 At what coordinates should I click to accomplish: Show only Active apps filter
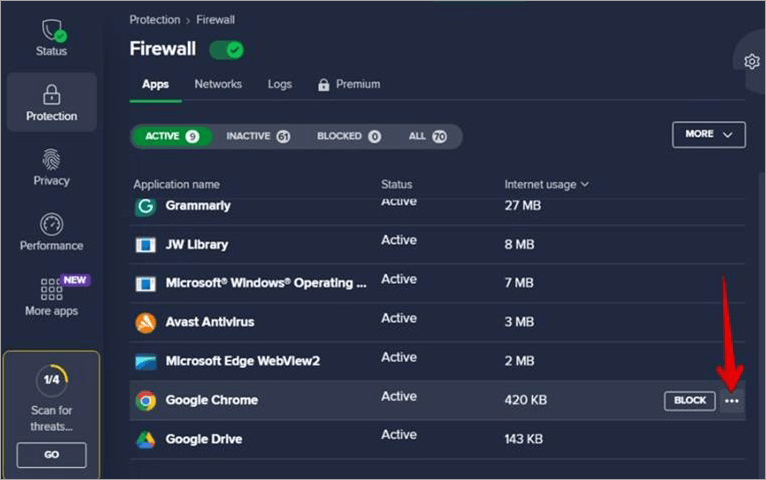pyautogui.click(x=171, y=136)
